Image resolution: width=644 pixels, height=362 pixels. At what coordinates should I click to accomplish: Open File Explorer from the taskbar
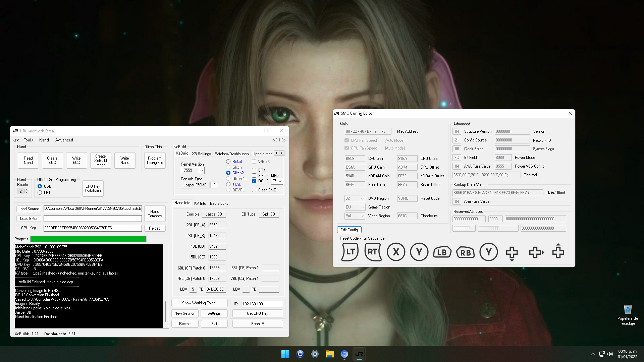(x=329, y=354)
